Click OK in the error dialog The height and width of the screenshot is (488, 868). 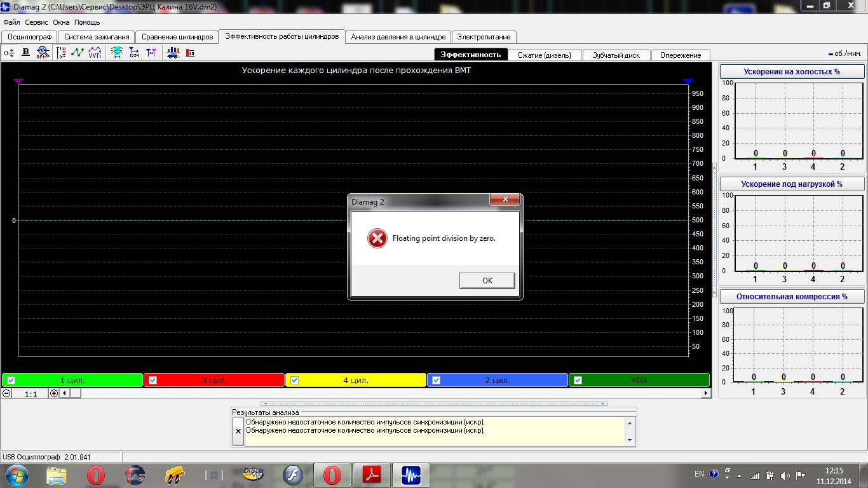point(487,280)
